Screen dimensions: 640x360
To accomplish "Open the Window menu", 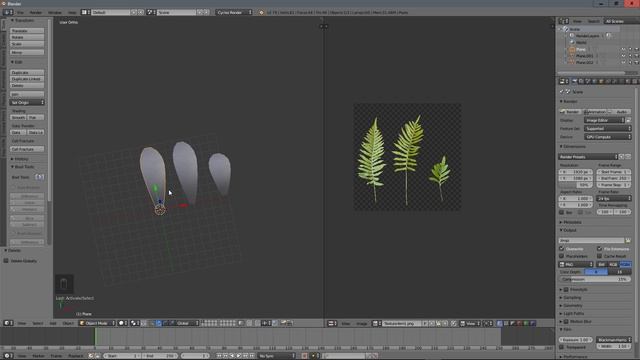I will click(55, 12).
